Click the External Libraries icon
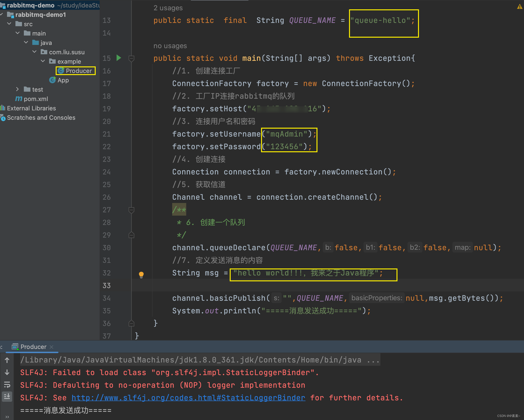Viewport: 524px width, 420px height. [x=3, y=108]
